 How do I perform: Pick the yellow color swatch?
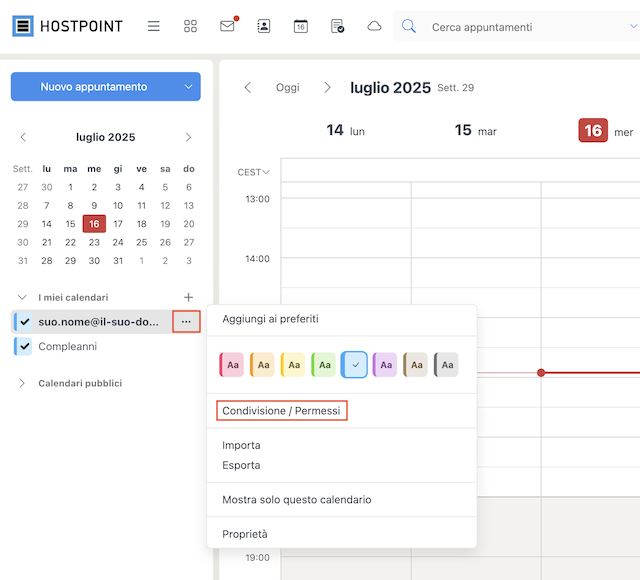(293, 364)
